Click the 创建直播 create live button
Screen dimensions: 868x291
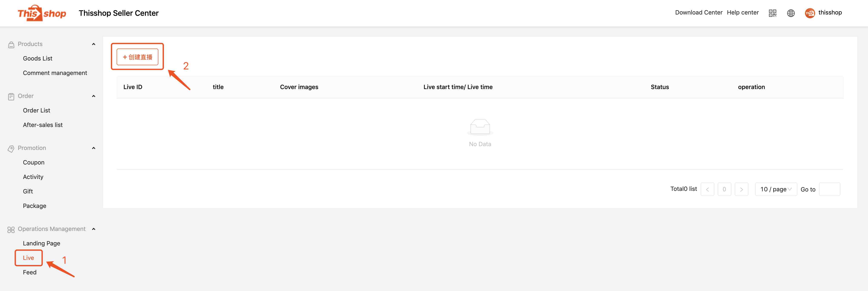pos(138,57)
